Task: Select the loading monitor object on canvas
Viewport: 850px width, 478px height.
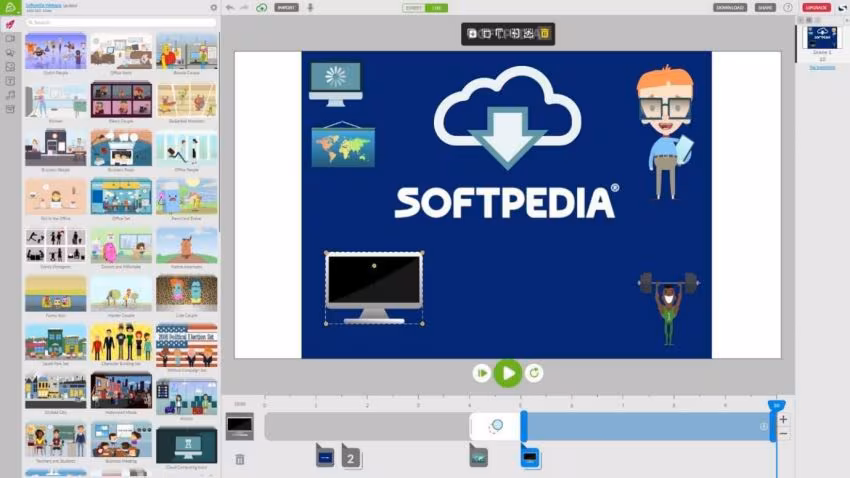Action: (336, 84)
